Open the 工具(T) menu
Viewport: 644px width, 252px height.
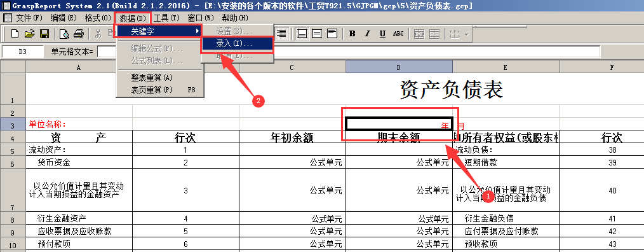(166, 18)
